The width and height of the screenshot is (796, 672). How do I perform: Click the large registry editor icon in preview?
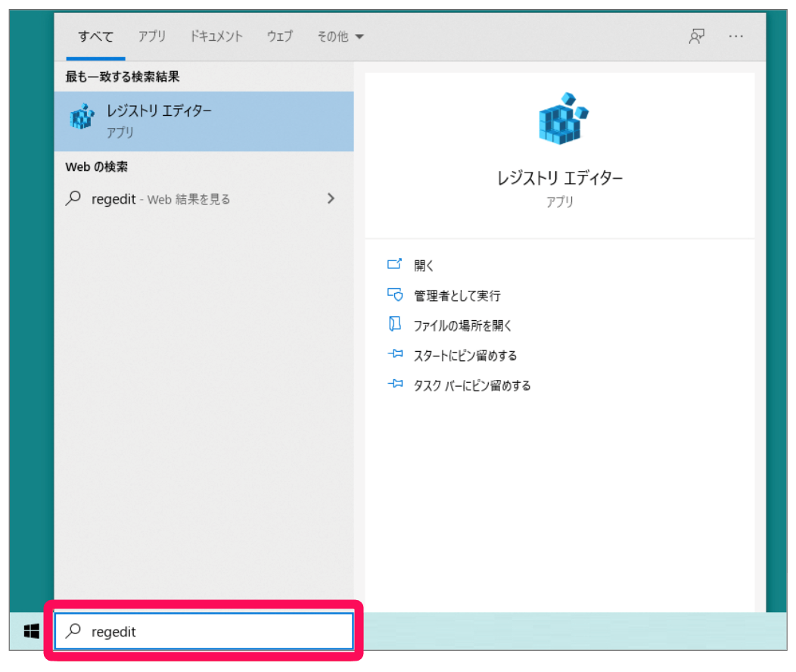click(562, 119)
